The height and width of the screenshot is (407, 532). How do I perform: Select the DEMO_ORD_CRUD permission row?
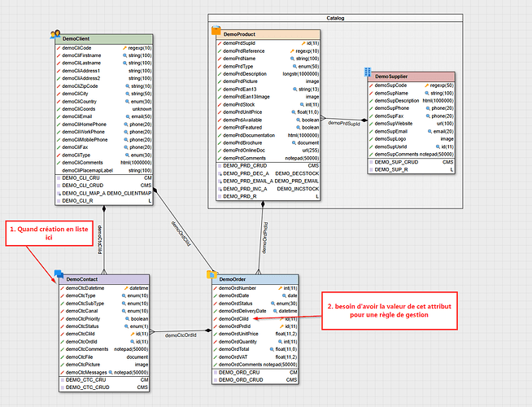241,379
